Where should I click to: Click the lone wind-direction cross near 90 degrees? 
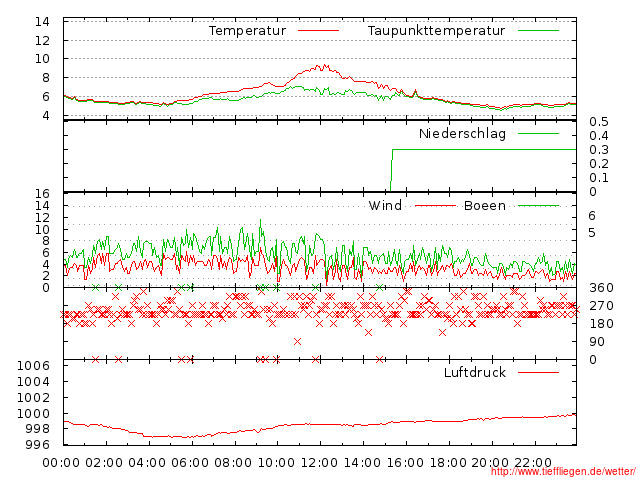pyautogui.click(x=298, y=342)
